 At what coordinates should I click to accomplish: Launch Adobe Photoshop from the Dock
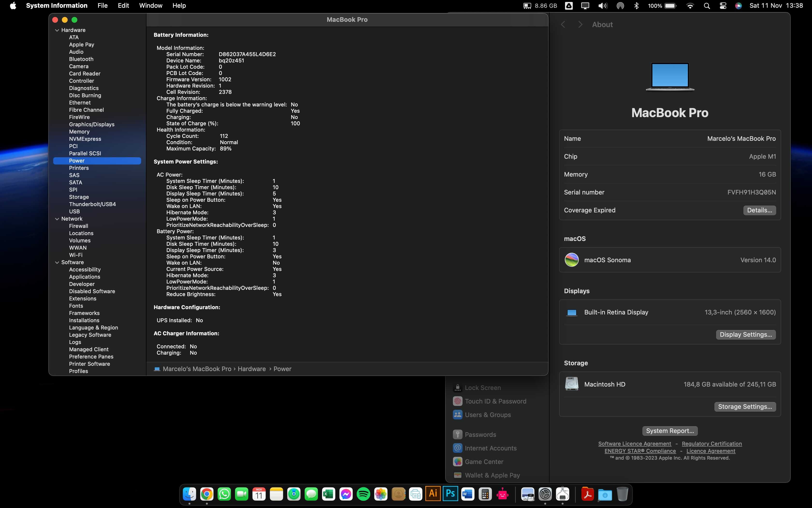click(450, 493)
